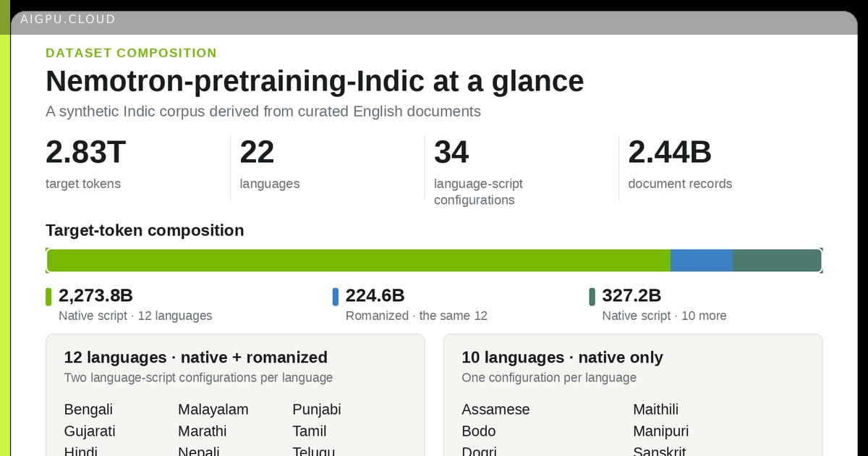868x456 pixels.
Task: Click the blue 224.6B legend marker
Action: (x=336, y=296)
